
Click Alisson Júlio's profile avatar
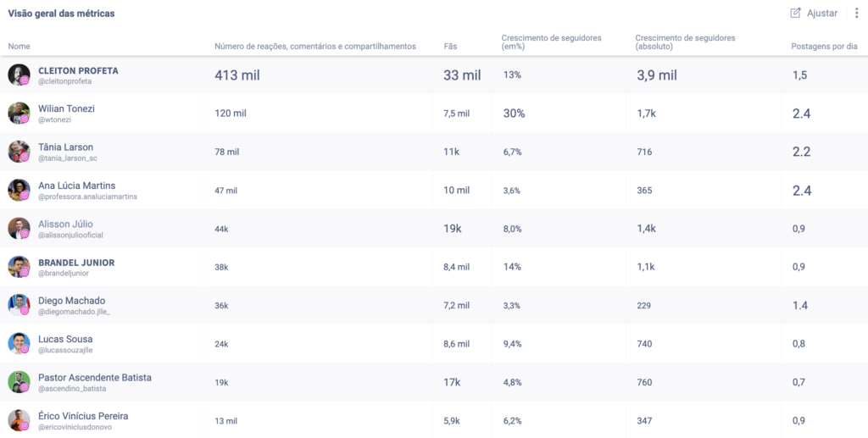coord(19,229)
